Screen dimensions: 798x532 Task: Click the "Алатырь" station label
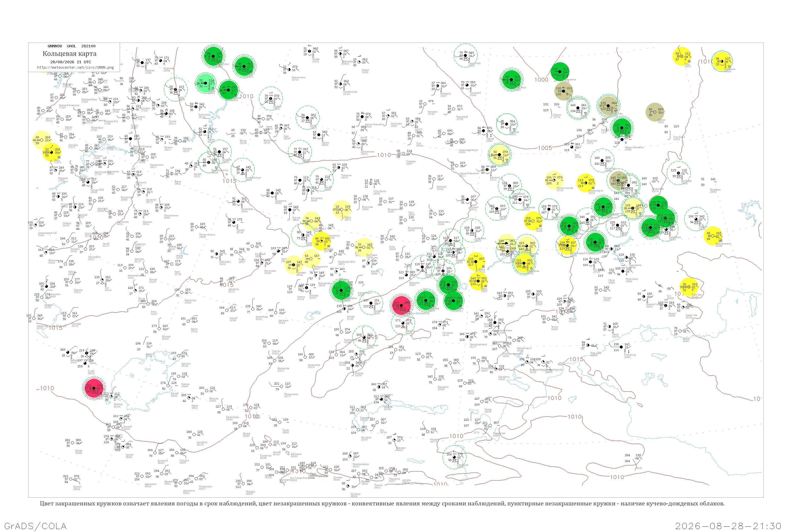click(x=73, y=145)
